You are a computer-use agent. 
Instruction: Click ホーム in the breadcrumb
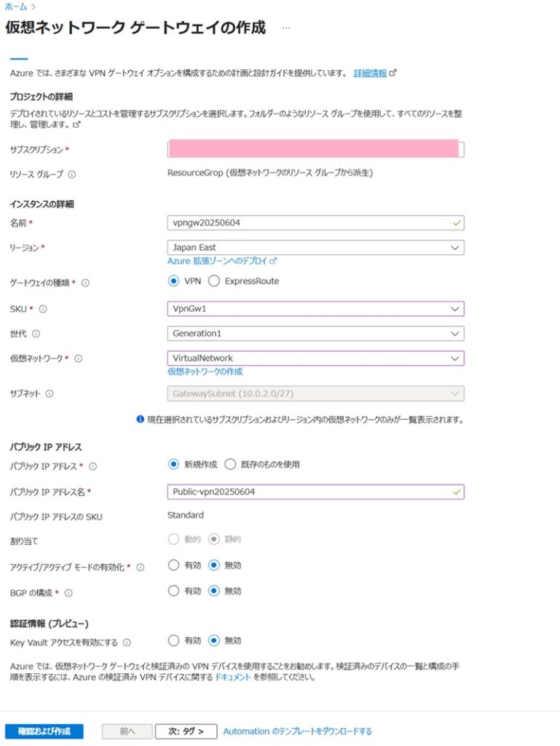point(15,6)
